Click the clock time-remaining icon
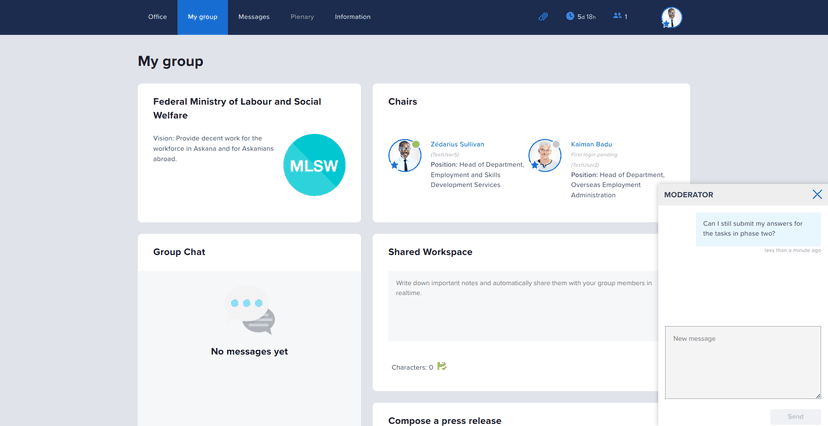This screenshot has height=426, width=828. pyautogui.click(x=570, y=17)
